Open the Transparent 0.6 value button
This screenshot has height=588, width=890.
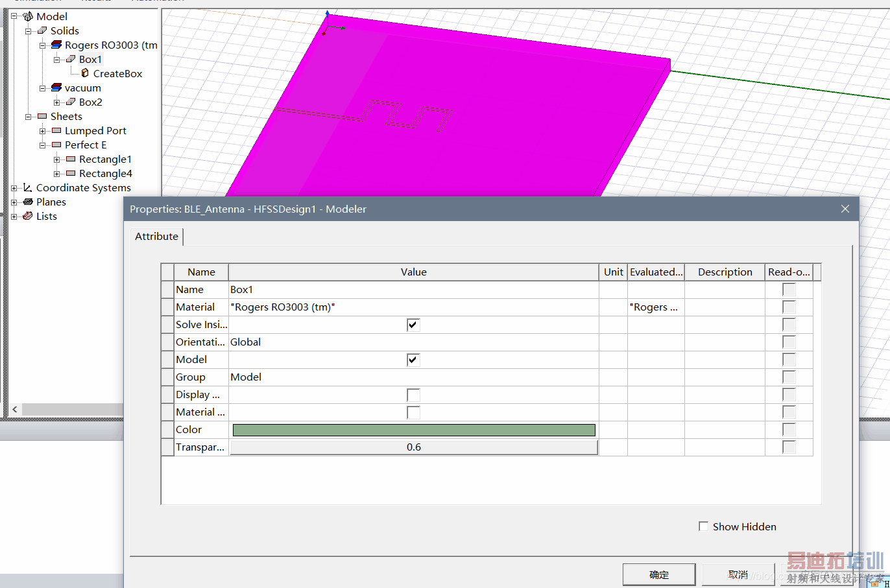[x=414, y=447]
